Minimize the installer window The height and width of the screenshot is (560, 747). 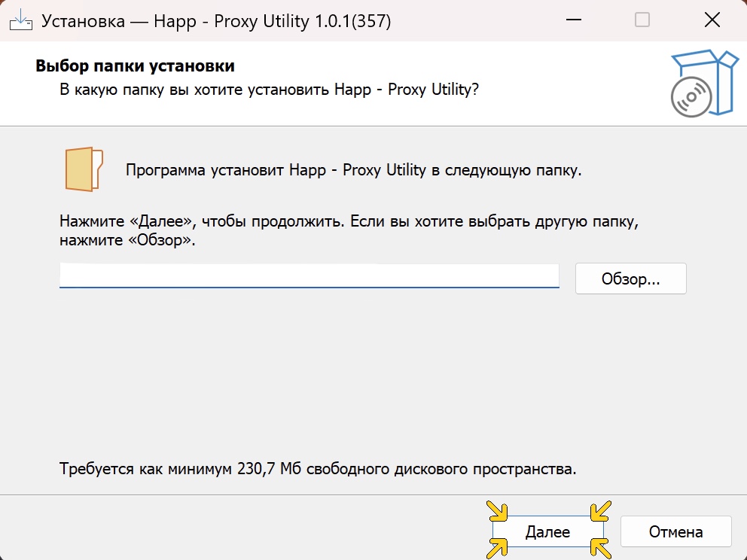tap(573, 20)
